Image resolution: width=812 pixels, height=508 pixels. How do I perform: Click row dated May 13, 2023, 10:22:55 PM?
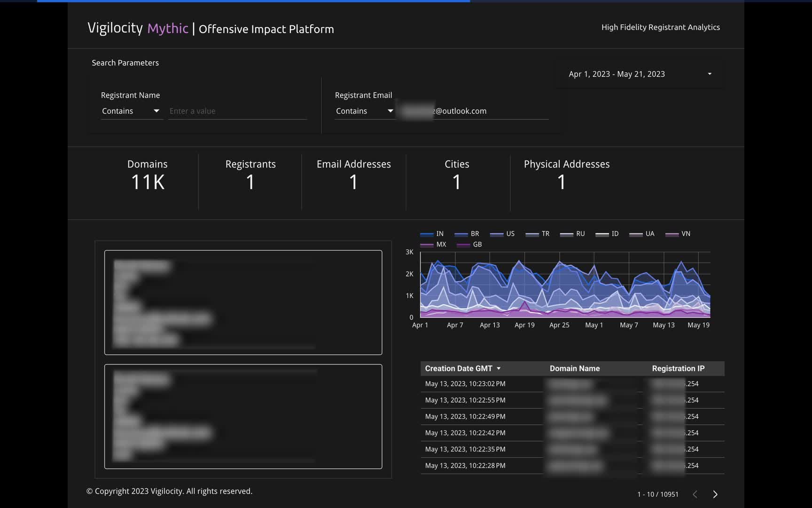(572, 400)
